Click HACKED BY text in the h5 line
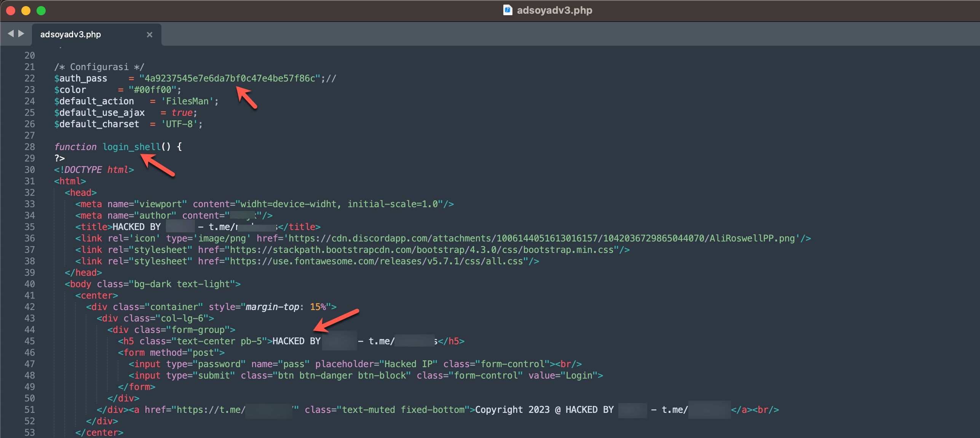This screenshot has width=980, height=438. pyautogui.click(x=297, y=341)
